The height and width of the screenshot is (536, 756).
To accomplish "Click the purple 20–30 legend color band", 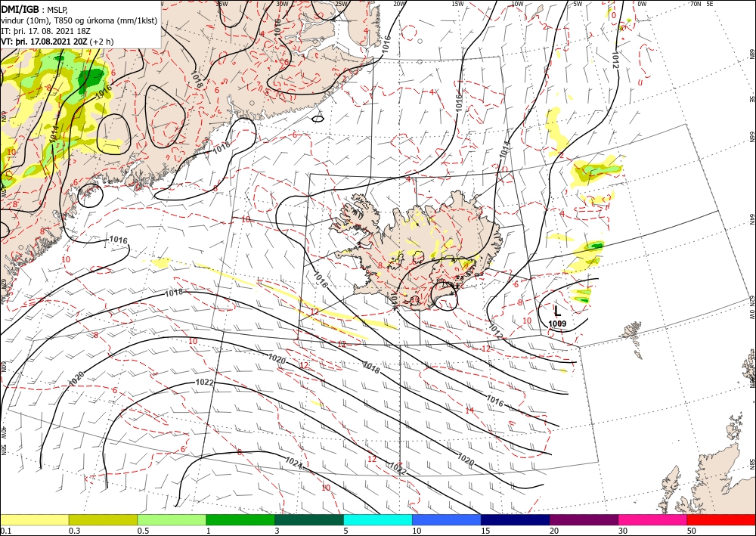I will click(x=584, y=519).
